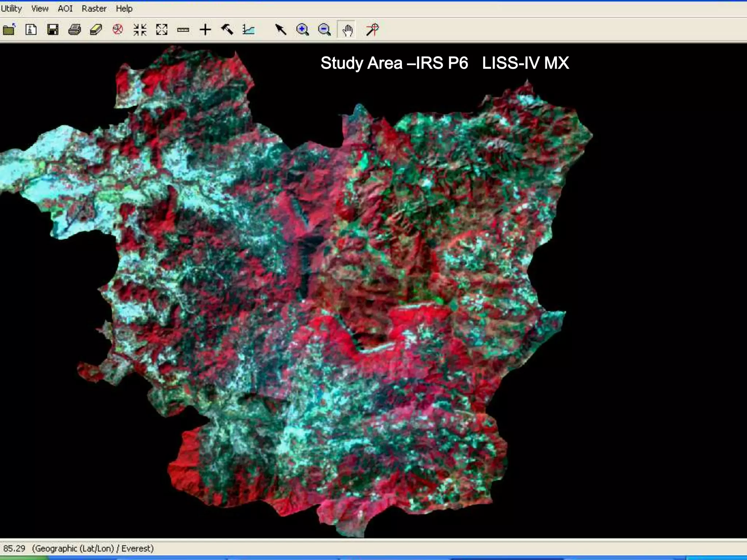This screenshot has height=560, width=747.
Task: Click the Erase top layer icon
Action: pyautogui.click(x=96, y=30)
